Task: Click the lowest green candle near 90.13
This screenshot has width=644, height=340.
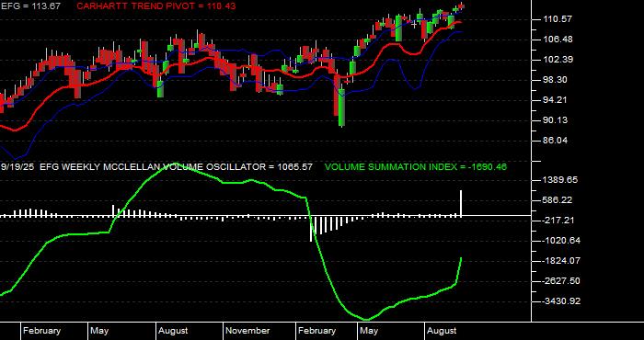Action: tap(341, 108)
